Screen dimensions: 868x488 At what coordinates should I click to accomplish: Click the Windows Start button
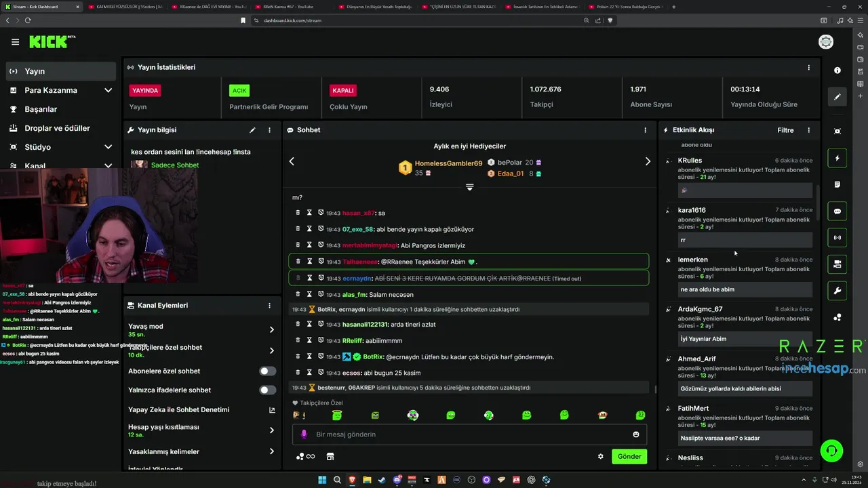(x=322, y=480)
